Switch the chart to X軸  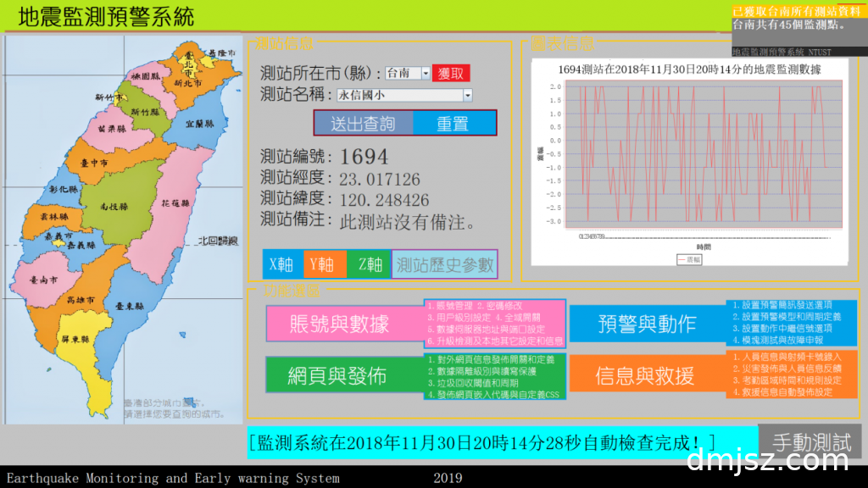tap(281, 264)
